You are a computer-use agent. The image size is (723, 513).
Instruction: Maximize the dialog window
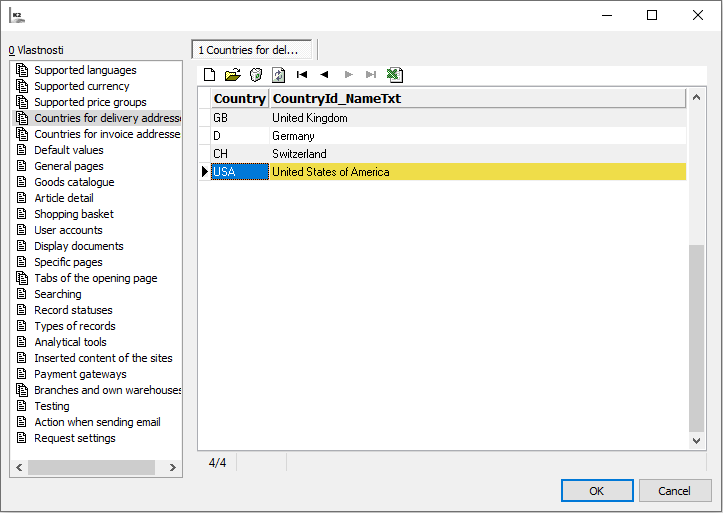click(x=652, y=15)
